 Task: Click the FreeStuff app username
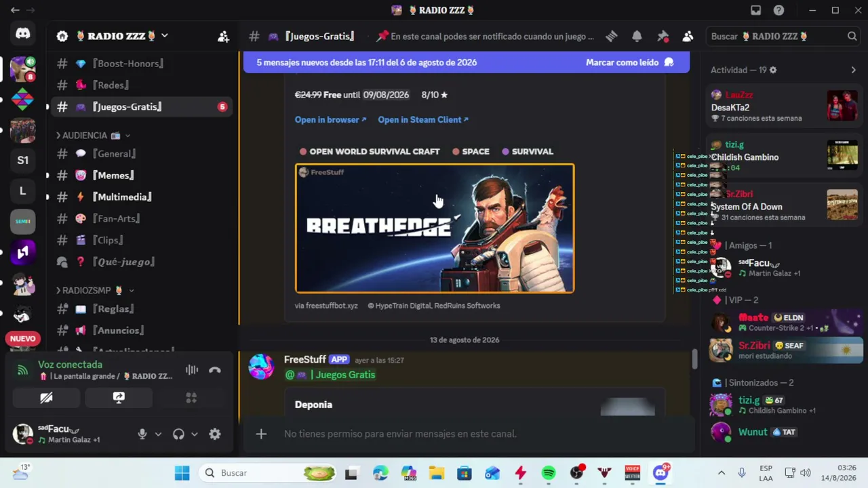pyautogui.click(x=305, y=360)
